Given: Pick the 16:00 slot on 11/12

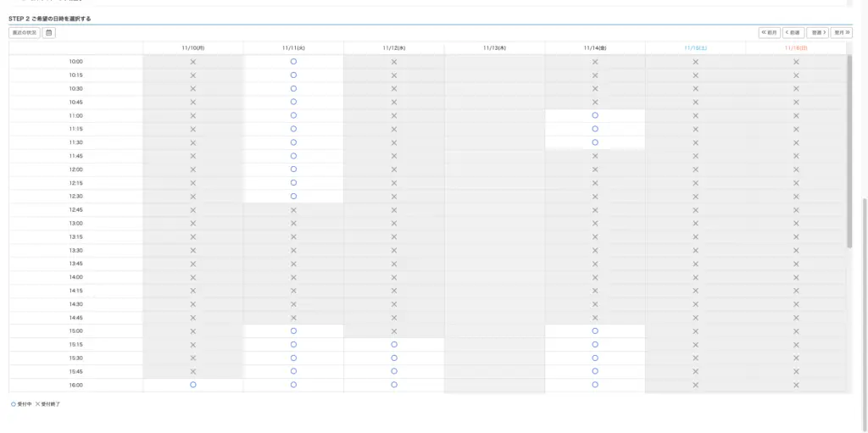Looking at the screenshot, I should 394,385.
